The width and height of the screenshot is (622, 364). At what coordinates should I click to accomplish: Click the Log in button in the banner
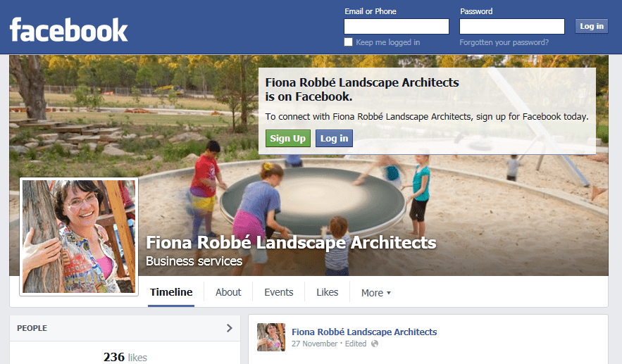pos(334,139)
